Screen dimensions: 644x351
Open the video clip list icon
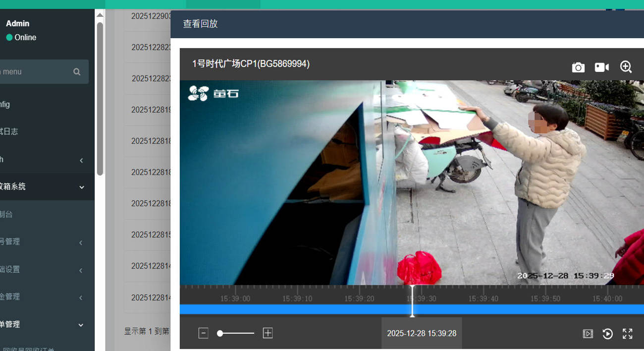click(588, 334)
